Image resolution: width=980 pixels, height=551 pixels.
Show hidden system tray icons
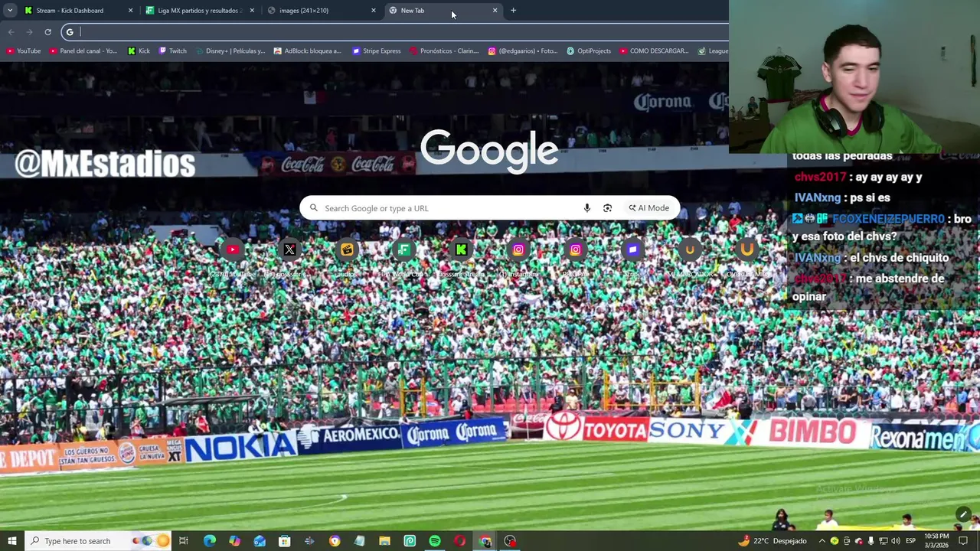click(822, 541)
